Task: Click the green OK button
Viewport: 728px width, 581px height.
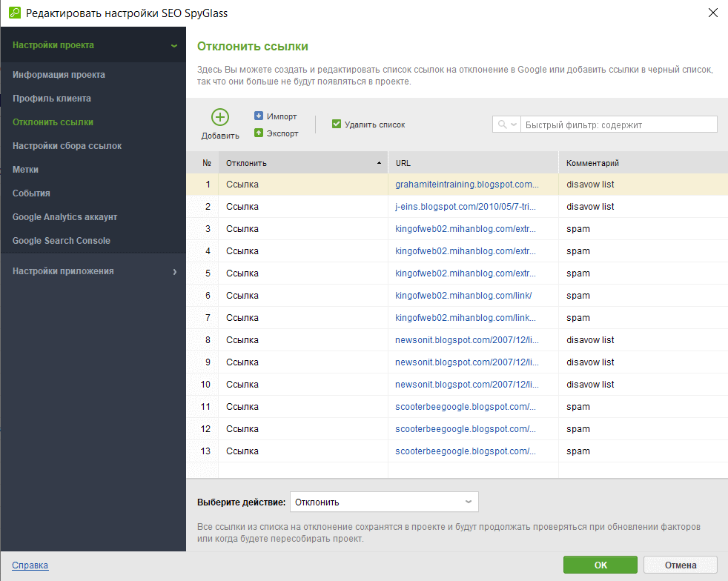Action: [x=600, y=565]
